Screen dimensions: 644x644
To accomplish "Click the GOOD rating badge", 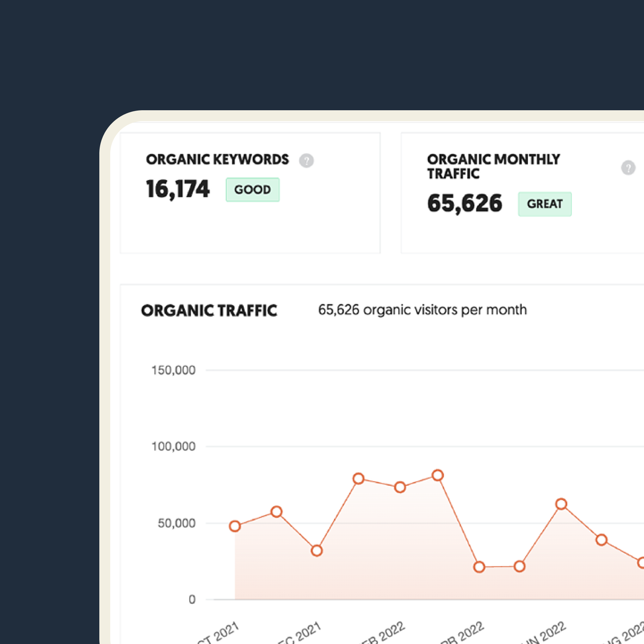I will 253,190.
